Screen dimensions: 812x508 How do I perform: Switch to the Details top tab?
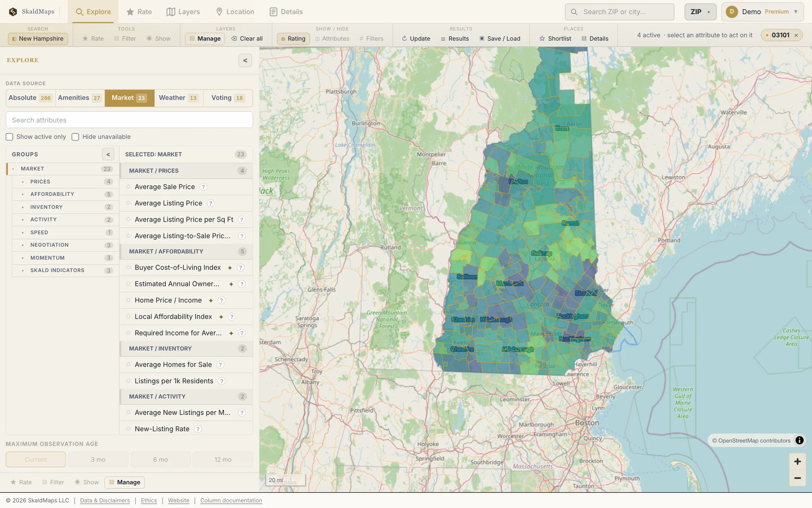[x=286, y=12]
